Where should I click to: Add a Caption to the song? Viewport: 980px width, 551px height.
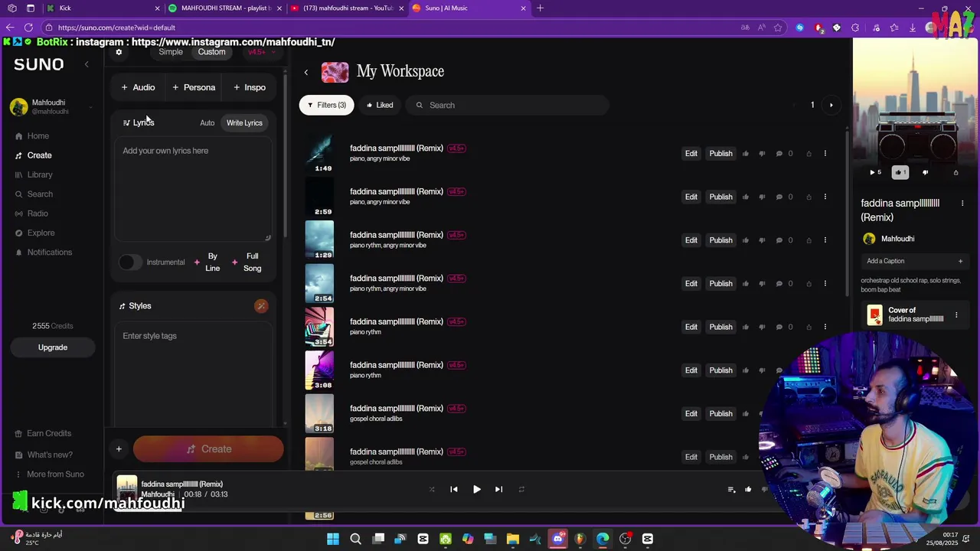click(x=915, y=262)
